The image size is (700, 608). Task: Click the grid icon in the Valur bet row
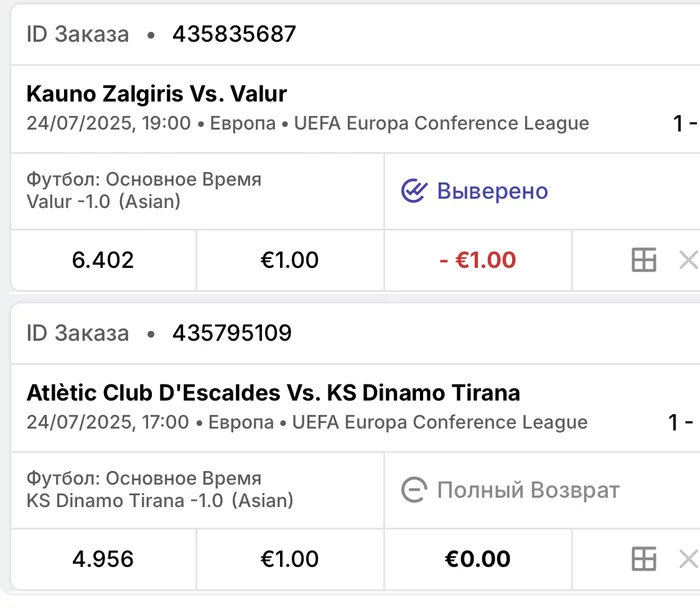644,260
